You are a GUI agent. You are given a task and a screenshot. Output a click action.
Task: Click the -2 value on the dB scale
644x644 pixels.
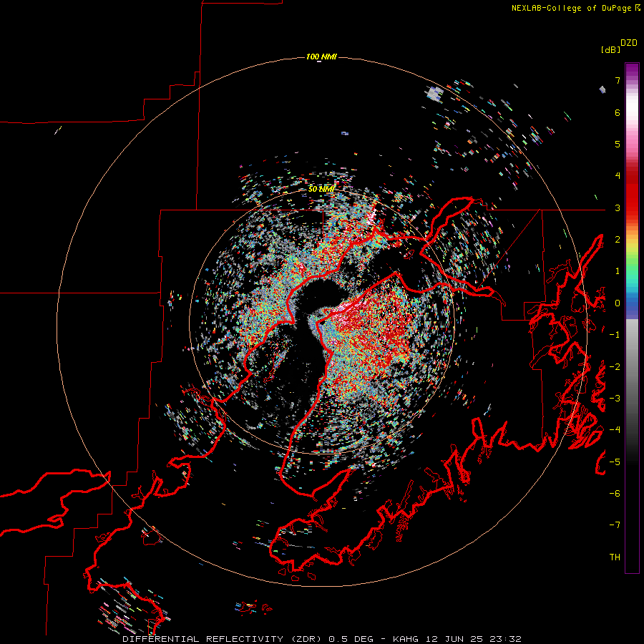point(615,367)
